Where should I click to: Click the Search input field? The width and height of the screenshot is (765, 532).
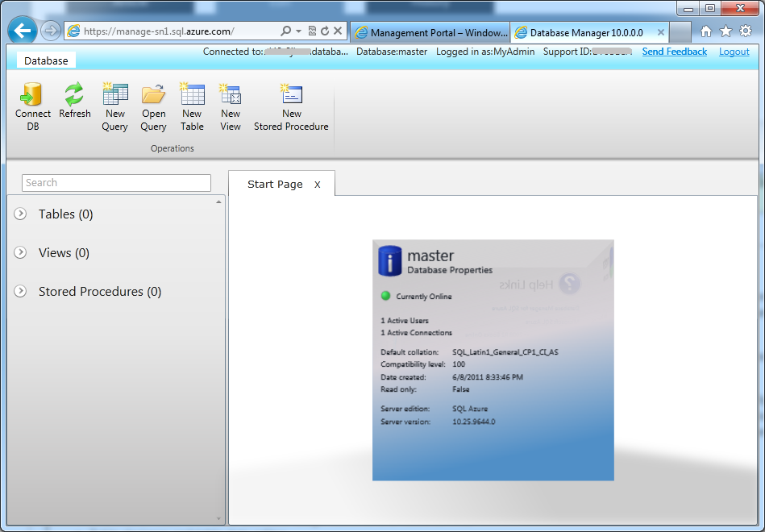point(116,182)
